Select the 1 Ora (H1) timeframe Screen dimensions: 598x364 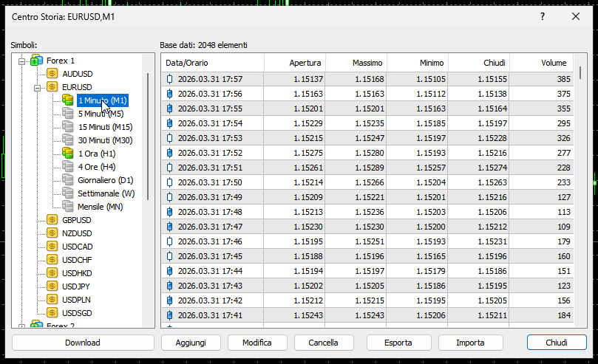[97, 154]
